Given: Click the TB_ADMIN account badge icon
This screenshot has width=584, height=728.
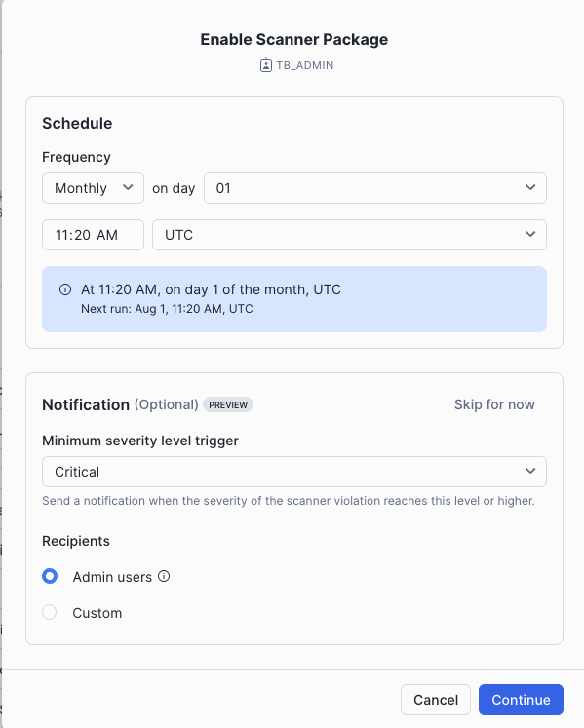Looking at the screenshot, I should pyautogui.click(x=265, y=65).
